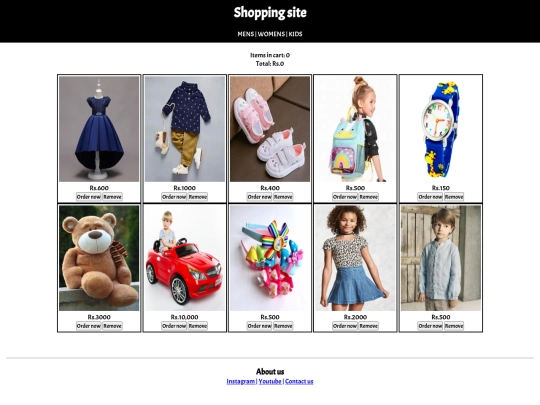Click Remove under the blue dress
540x405 pixels.
112,197
